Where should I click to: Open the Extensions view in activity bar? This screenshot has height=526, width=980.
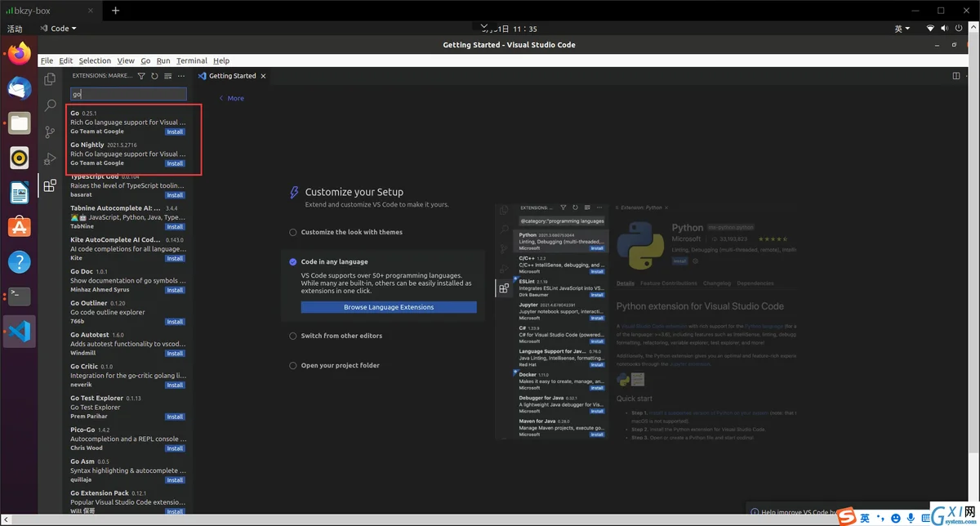[x=50, y=185]
